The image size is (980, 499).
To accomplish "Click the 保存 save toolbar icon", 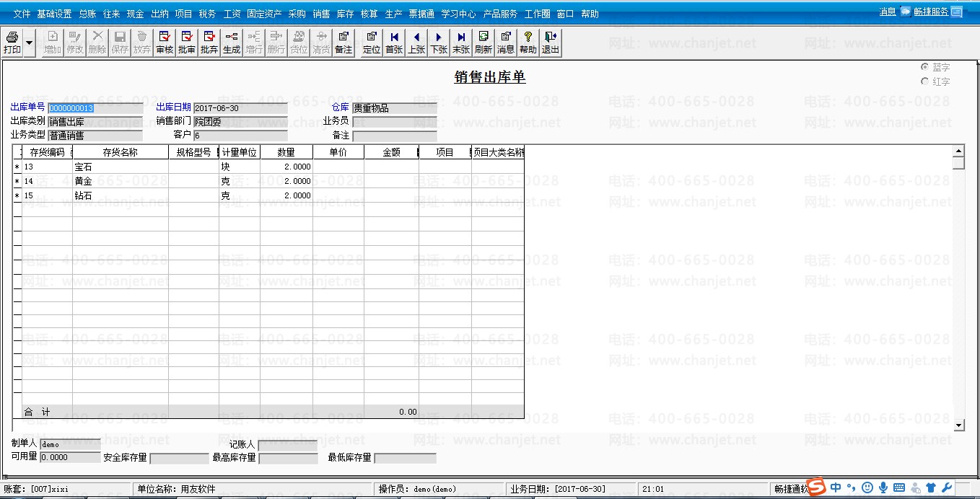I will pyautogui.click(x=120, y=43).
